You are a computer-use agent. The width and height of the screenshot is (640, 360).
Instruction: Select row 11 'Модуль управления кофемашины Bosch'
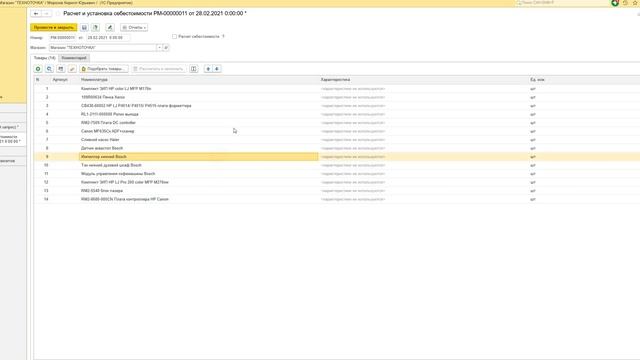[x=337, y=174]
